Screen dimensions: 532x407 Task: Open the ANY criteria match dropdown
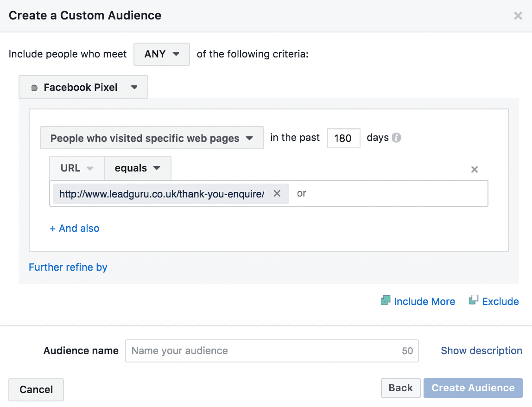[x=161, y=54]
